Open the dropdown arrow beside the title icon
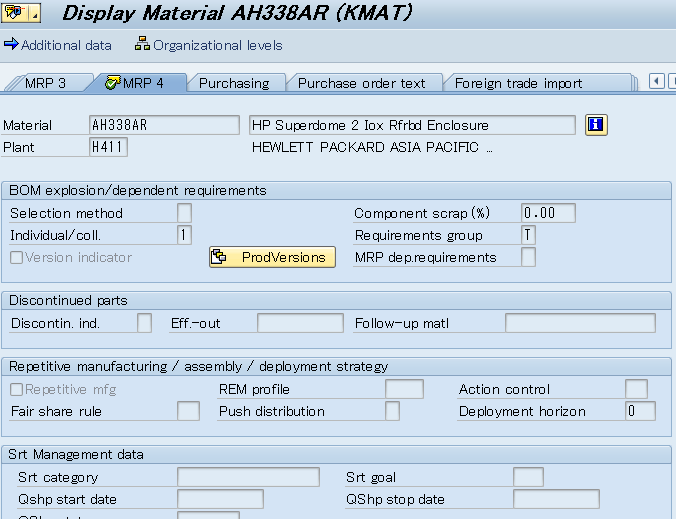This screenshot has height=519, width=676. pyautogui.click(x=35, y=12)
